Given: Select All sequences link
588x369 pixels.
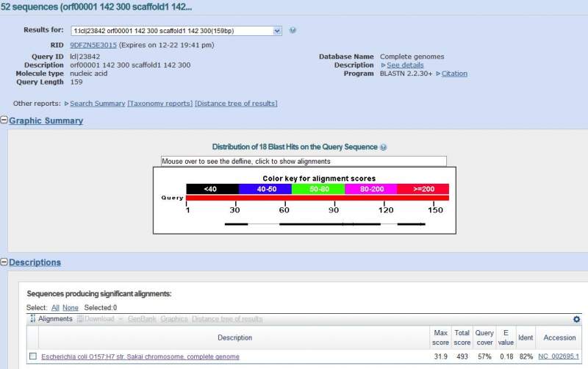Looking at the screenshot, I should [x=55, y=307].
